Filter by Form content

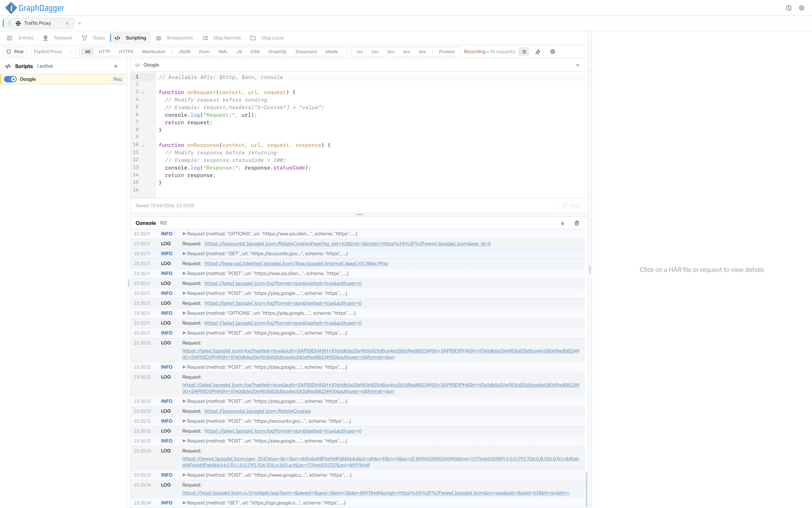click(x=204, y=52)
